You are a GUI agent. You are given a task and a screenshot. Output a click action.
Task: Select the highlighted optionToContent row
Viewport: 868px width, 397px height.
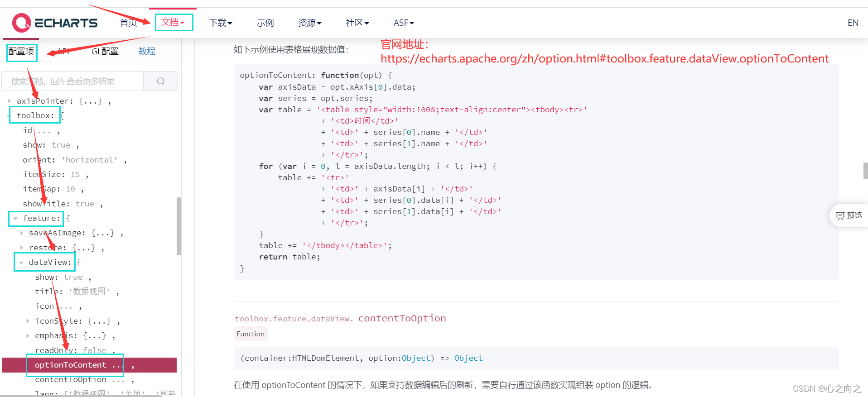click(89, 365)
